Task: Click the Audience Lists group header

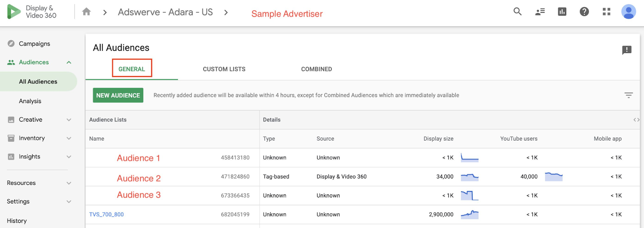Action: click(x=108, y=120)
